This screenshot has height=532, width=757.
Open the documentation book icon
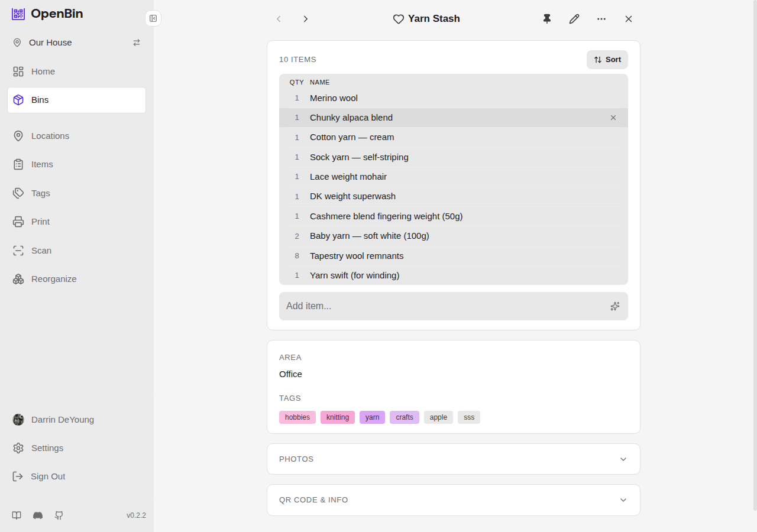click(x=17, y=515)
